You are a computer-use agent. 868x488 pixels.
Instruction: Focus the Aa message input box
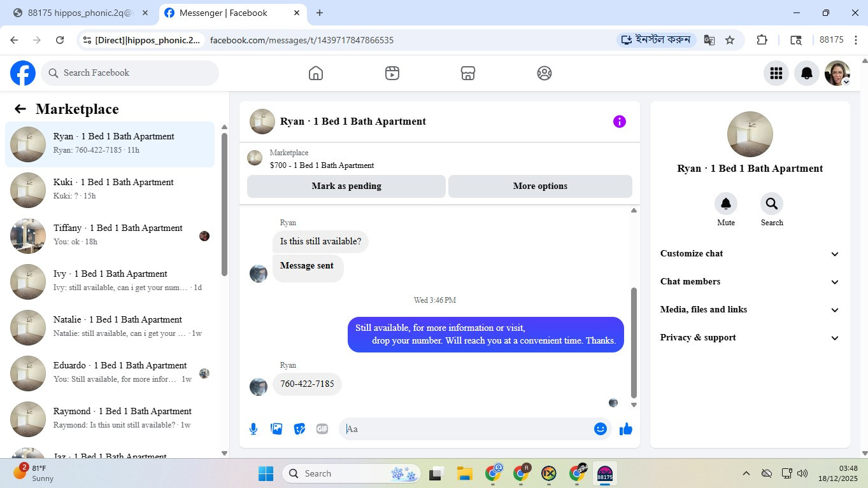(x=468, y=429)
